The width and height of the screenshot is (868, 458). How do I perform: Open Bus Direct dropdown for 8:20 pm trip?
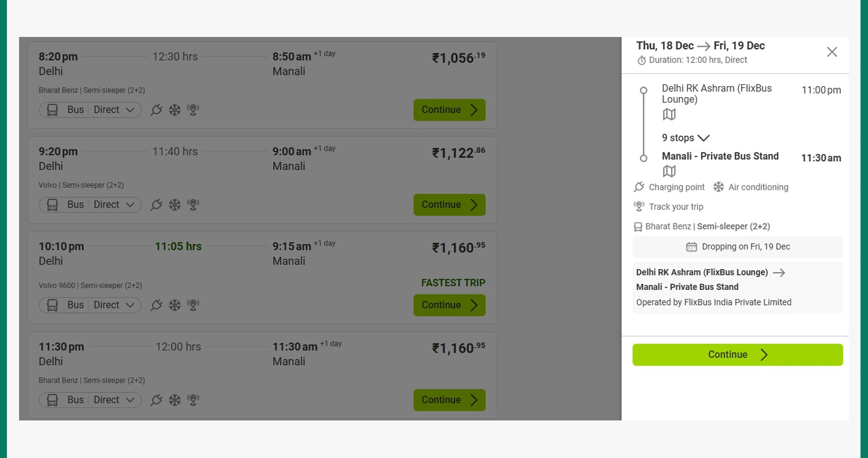[90, 110]
